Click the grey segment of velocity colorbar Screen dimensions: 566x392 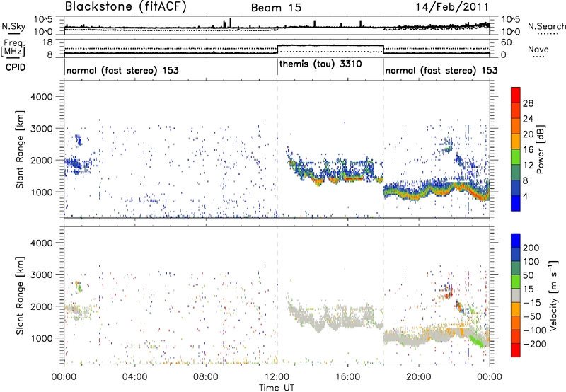pyautogui.click(x=516, y=295)
